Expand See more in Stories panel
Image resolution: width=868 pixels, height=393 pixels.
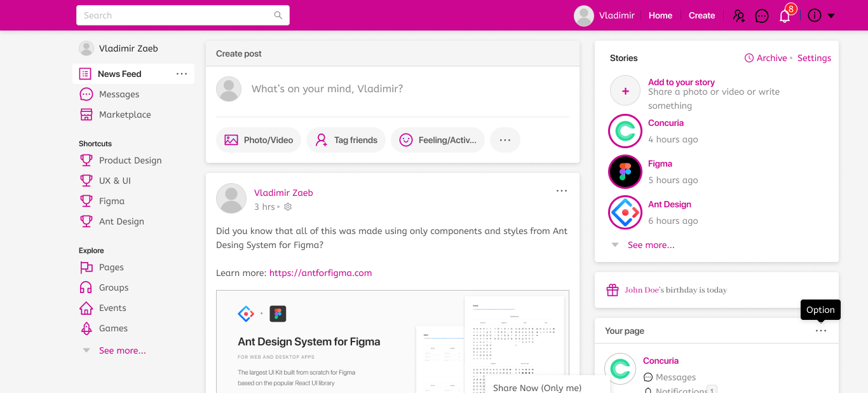pos(651,245)
